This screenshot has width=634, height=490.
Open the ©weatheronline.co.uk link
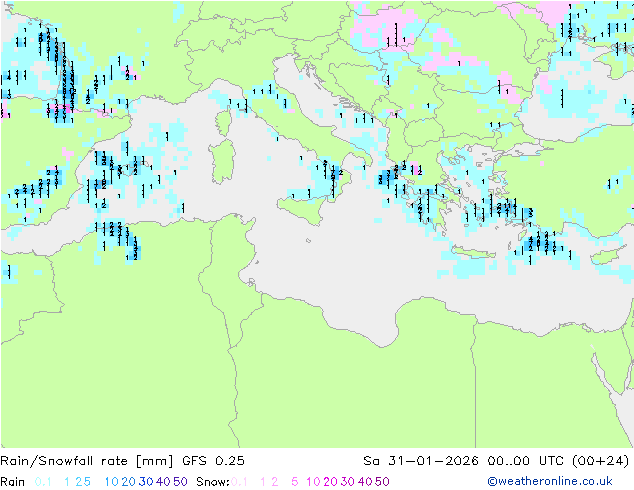coord(550,482)
